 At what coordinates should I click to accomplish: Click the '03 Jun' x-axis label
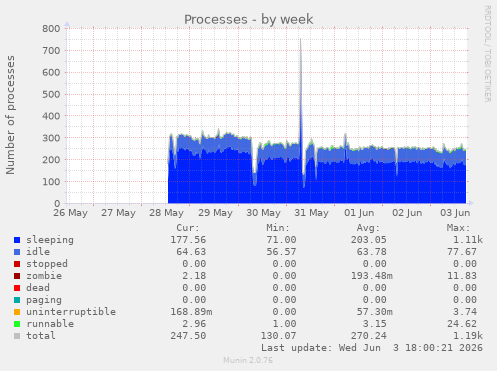(x=455, y=213)
